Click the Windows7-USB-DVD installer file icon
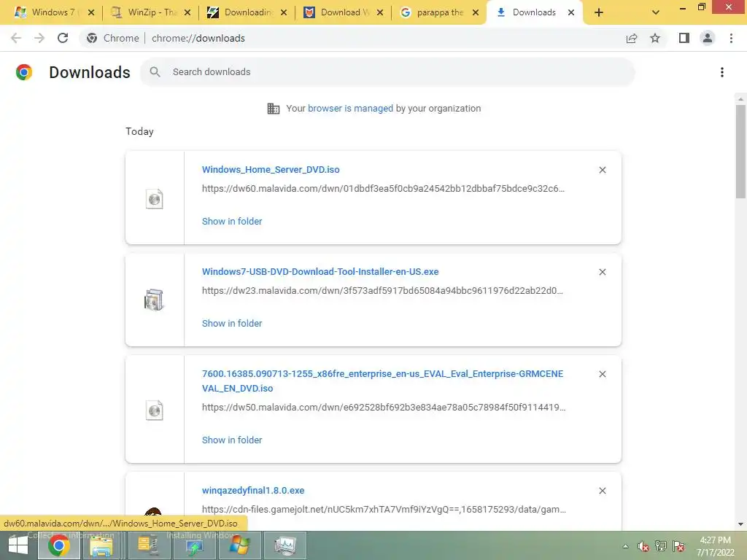This screenshot has height=560, width=747. pos(154,300)
